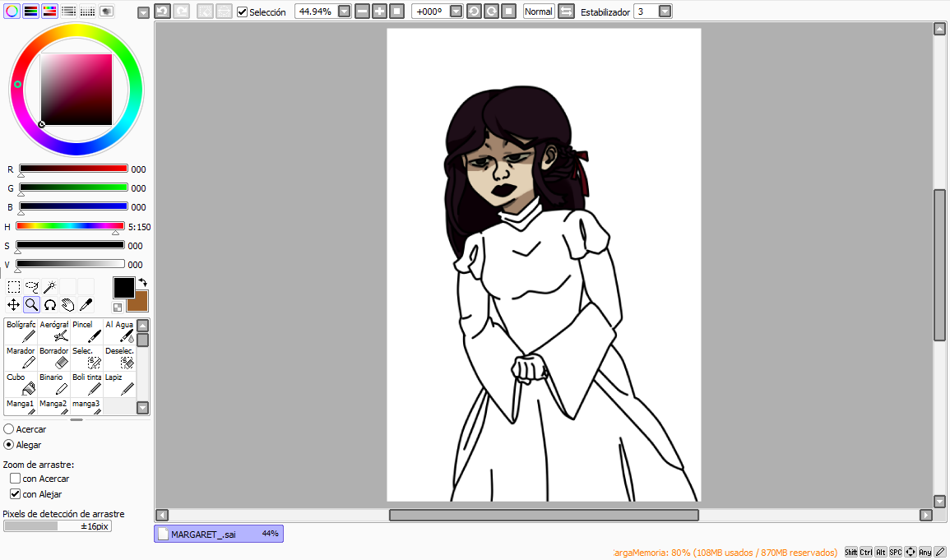Click the Pixels de detección ±16pix slider
950x560 pixels.
(x=58, y=526)
